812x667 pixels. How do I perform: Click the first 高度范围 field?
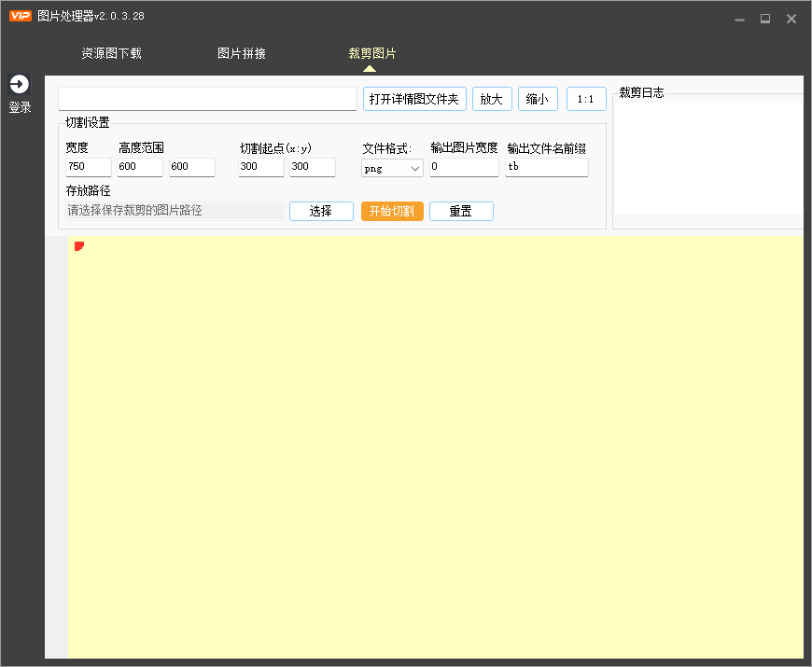coord(140,167)
